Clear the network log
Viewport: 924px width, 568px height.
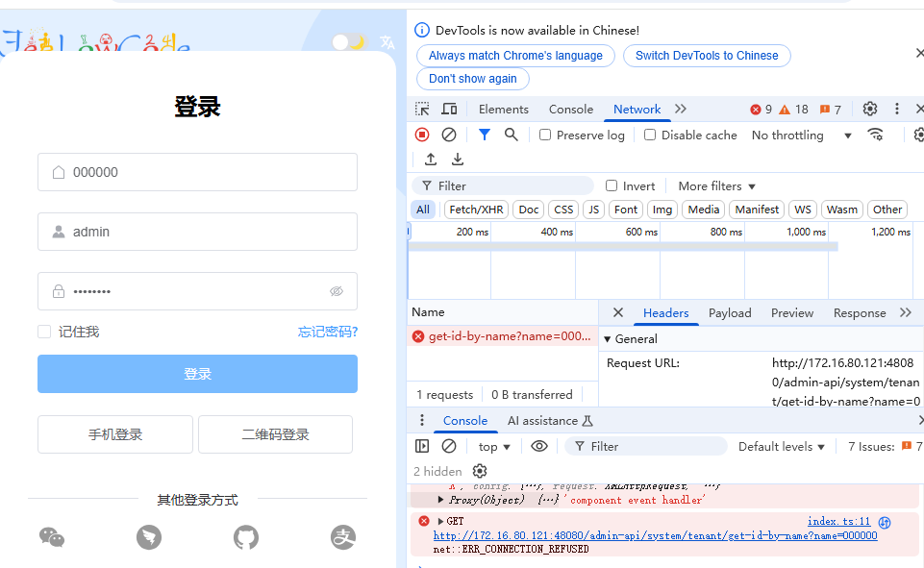[448, 135]
